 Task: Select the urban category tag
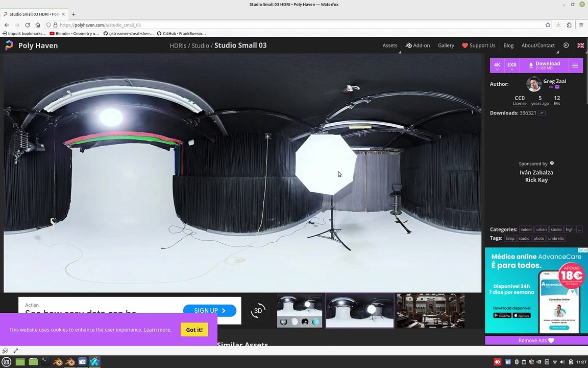(541, 229)
